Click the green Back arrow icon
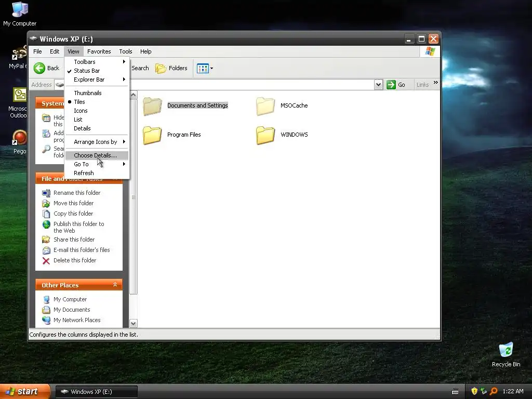The height and width of the screenshot is (399, 532). coord(39,68)
